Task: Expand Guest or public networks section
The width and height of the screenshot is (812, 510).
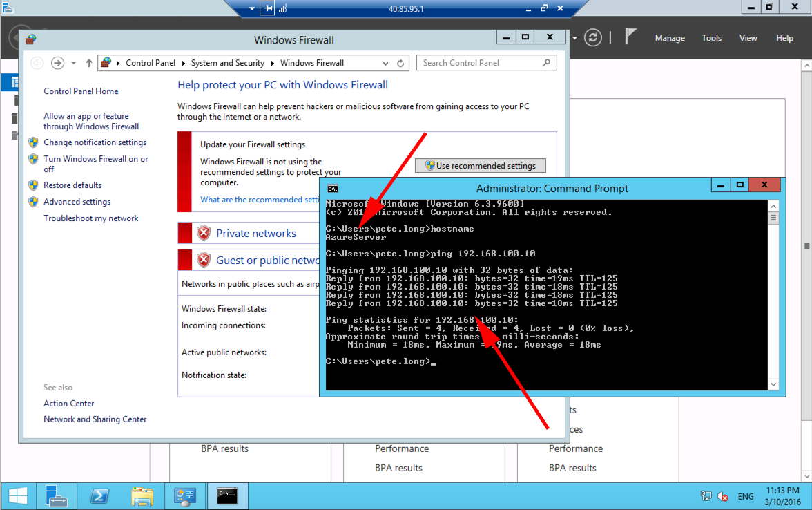Action: 267,260
